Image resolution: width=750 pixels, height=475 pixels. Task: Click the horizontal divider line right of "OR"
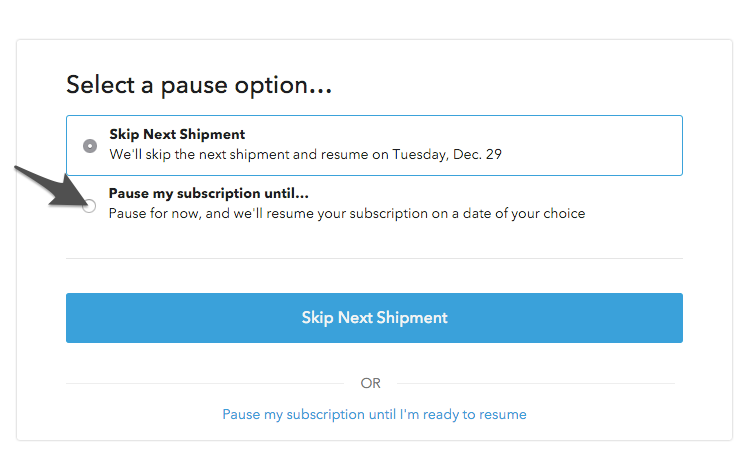[536, 383]
